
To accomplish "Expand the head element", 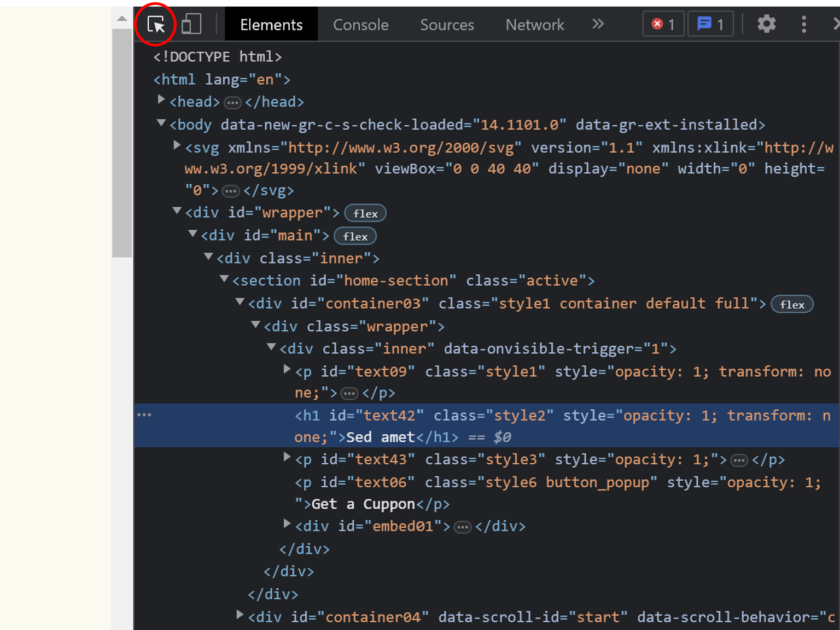I will click(161, 100).
